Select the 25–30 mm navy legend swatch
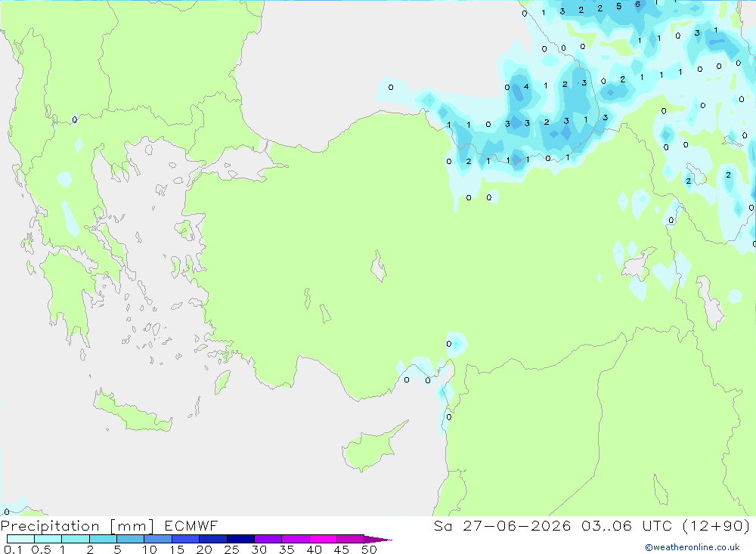Image resolution: width=756 pixels, height=554 pixels. [x=240, y=539]
